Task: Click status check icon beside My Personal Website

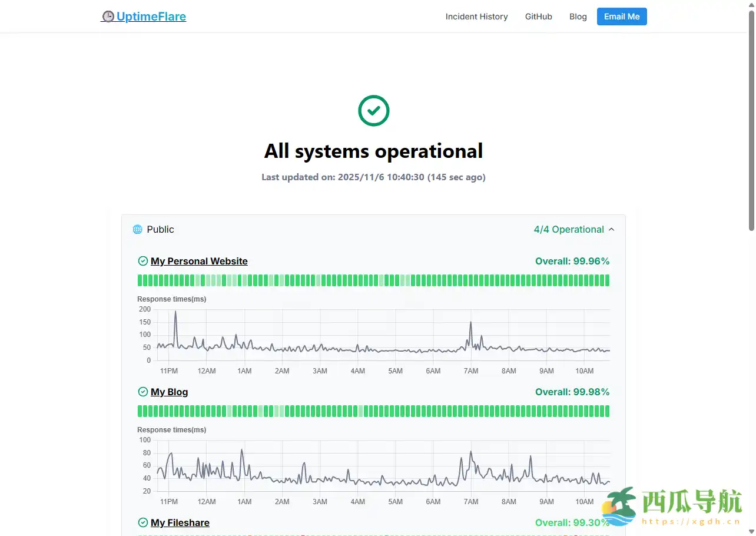Action: click(142, 262)
